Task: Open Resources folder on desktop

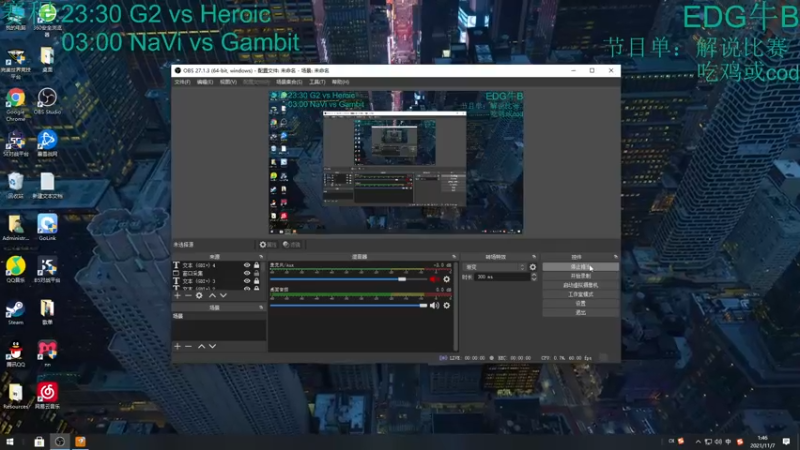Action: pos(15,396)
